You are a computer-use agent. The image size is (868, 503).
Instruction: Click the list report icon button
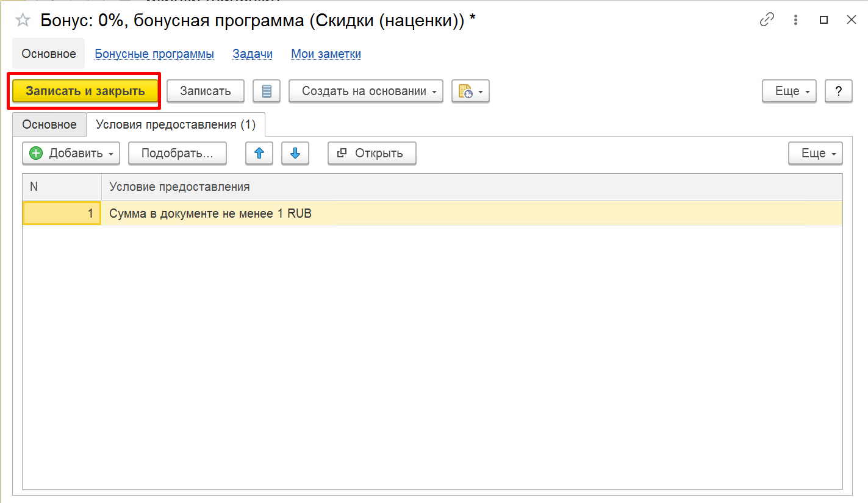pos(267,91)
